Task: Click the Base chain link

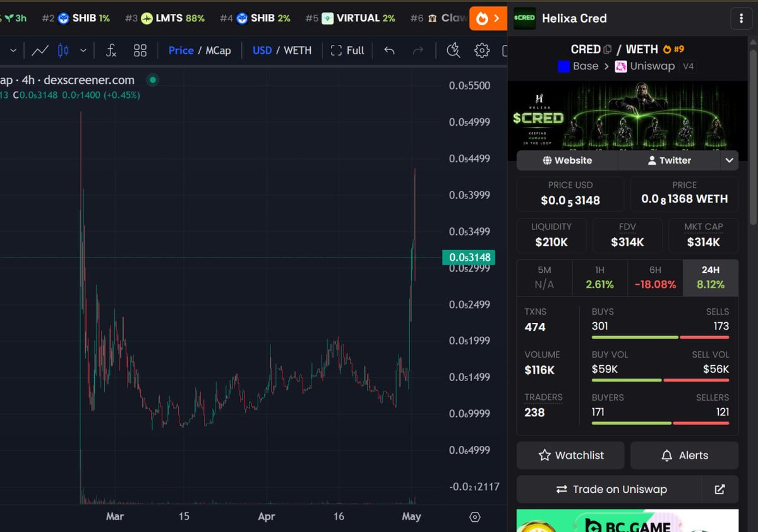Action: coord(577,66)
